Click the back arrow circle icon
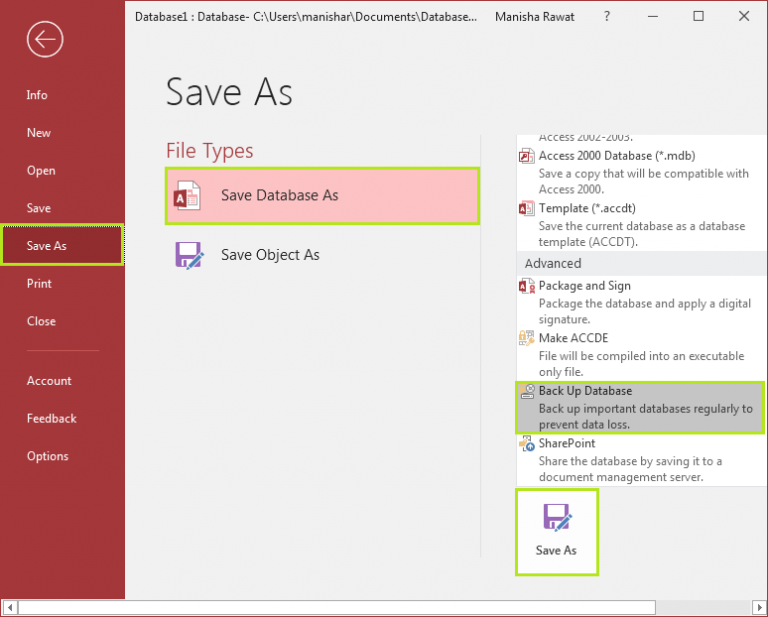The height and width of the screenshot is (617, 768). coord(45,40)
